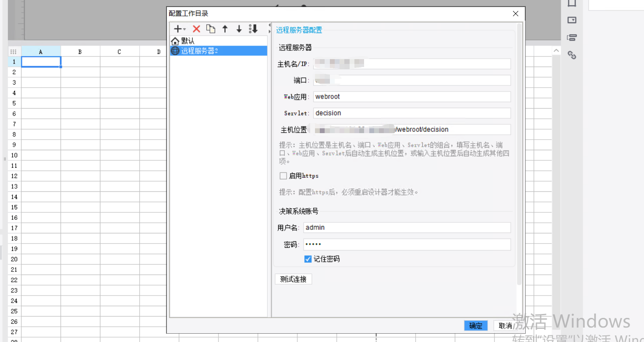
Task: Move the selected entry down
Action: [239, 29]
